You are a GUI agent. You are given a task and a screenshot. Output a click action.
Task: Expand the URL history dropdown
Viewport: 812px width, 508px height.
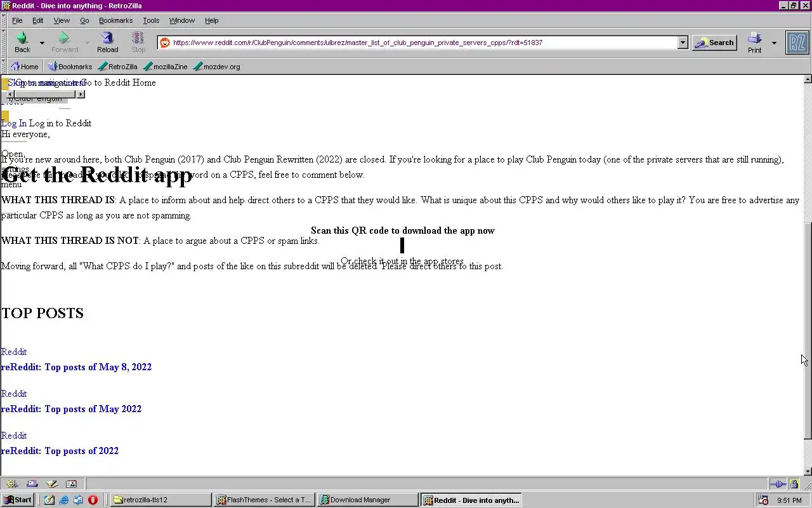(683, 43)
